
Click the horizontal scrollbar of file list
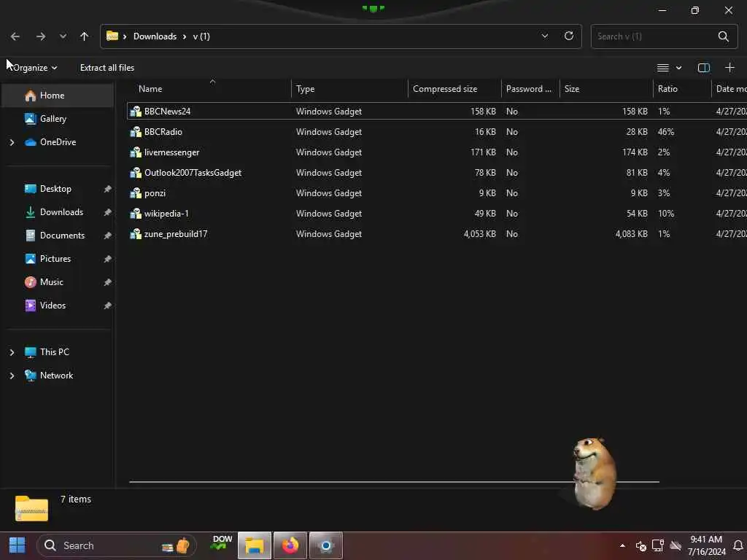click(394, 482)
